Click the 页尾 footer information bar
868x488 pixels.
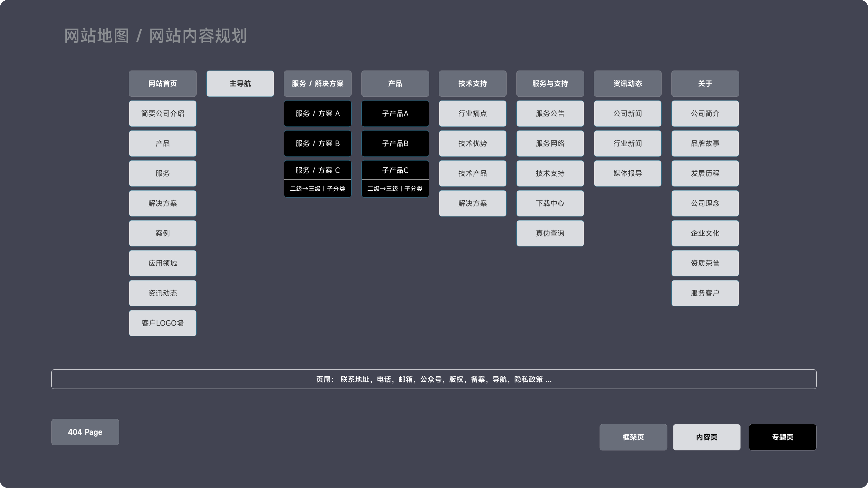434,379
